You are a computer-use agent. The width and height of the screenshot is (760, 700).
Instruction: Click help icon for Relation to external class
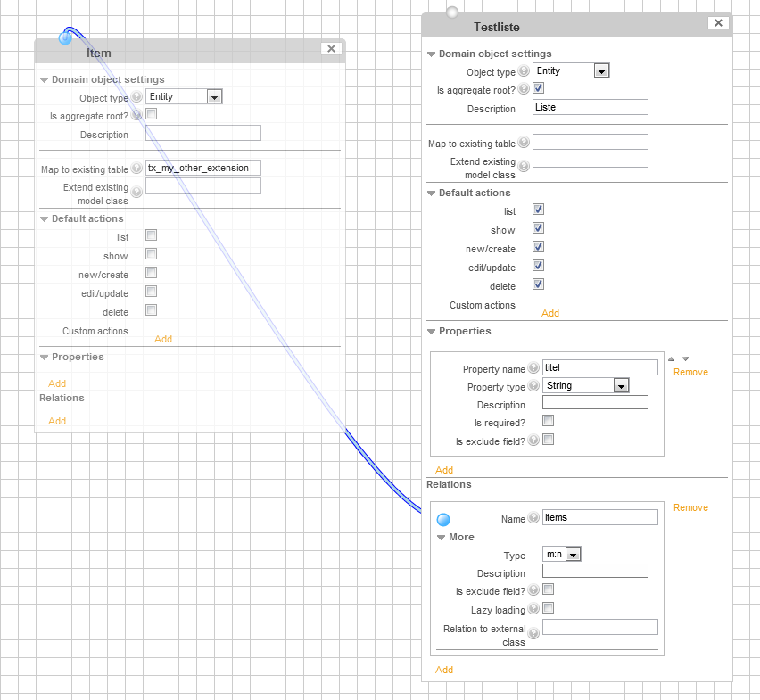click(533, 634)
